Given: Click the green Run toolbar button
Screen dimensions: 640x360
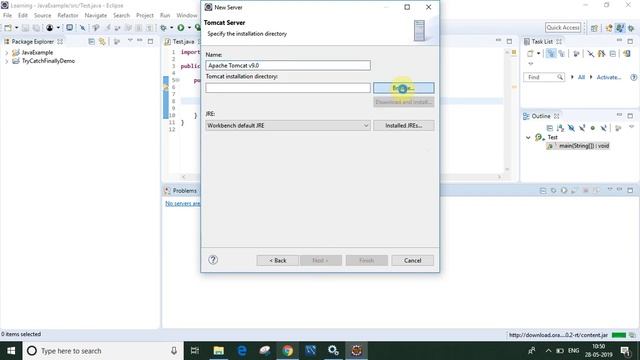Looking at the screenshot, I should 181,28.
